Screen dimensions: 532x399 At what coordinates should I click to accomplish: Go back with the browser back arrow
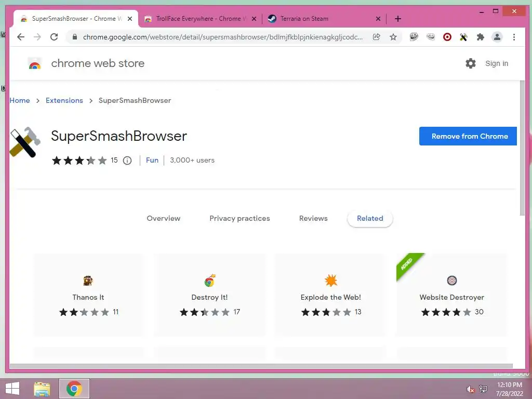[x=21, y=37]
